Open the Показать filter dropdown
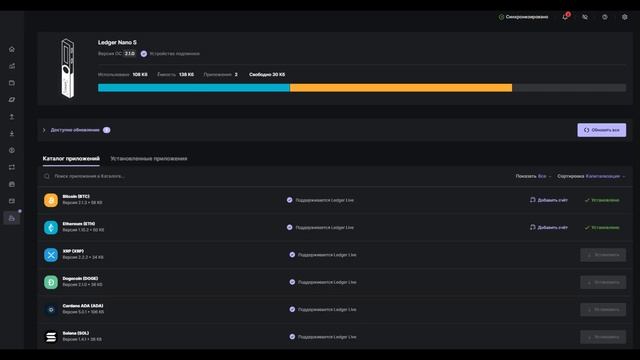The width and height of the screenshot is (640, 360). point(533,176)
